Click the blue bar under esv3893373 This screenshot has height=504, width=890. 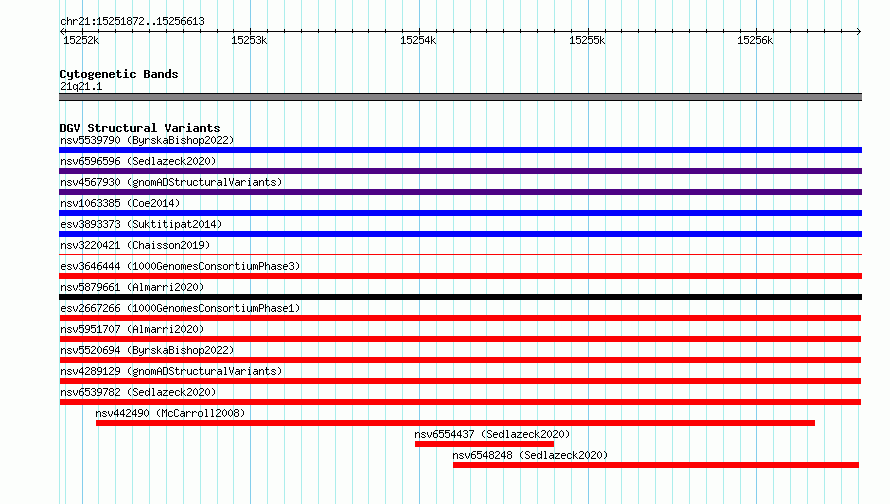pyautogui.click(x=460, y=234)
